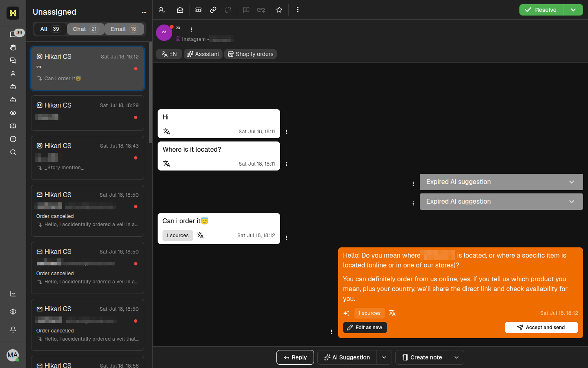Switch to the Email tab
This screenshot has height=368, width=588.
click(125, 29)
